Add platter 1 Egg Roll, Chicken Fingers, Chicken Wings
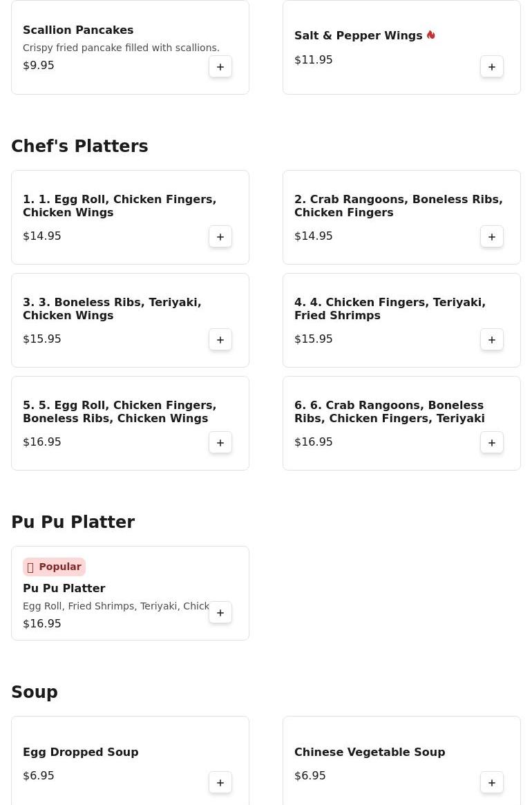Screen dimensions: 532x805 220,237
